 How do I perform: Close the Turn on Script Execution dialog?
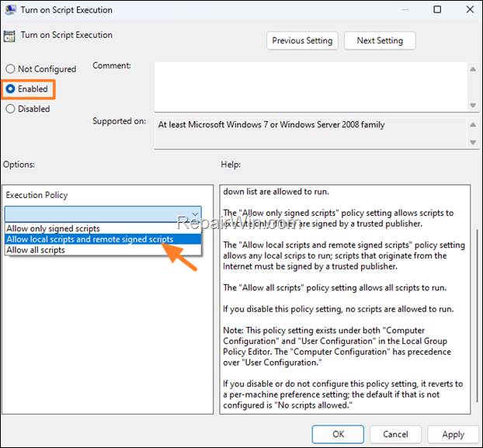[470, 9]
